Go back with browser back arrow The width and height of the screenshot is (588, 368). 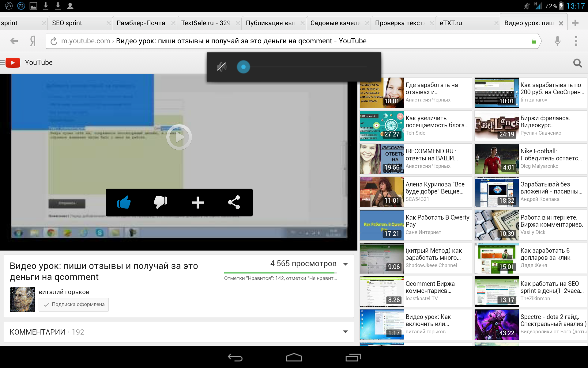[14, 41]
